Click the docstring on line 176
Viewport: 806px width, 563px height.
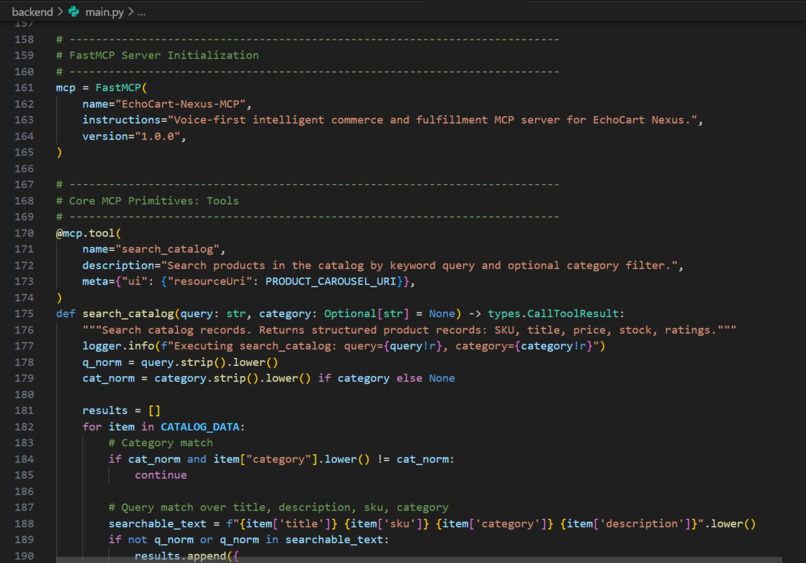click(x=409, y=330)
